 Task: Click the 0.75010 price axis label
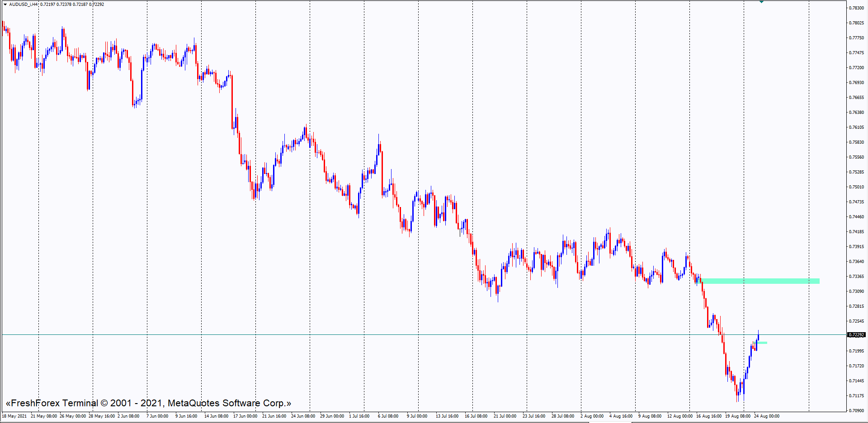click(857, 187)
